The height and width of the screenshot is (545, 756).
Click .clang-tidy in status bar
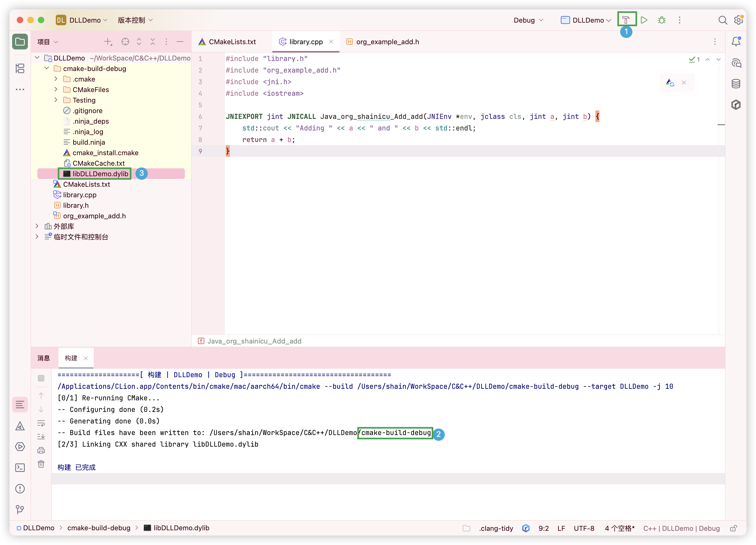[496, 528]
